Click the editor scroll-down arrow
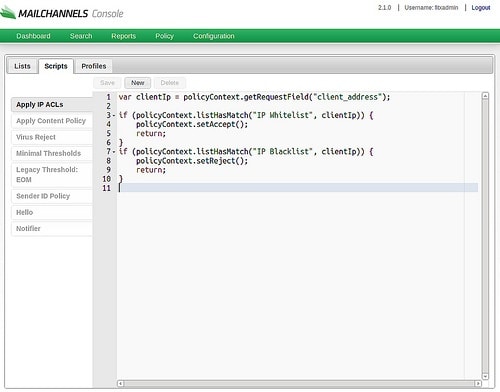Viewport: 500px width, 392px height. [485, 376]
